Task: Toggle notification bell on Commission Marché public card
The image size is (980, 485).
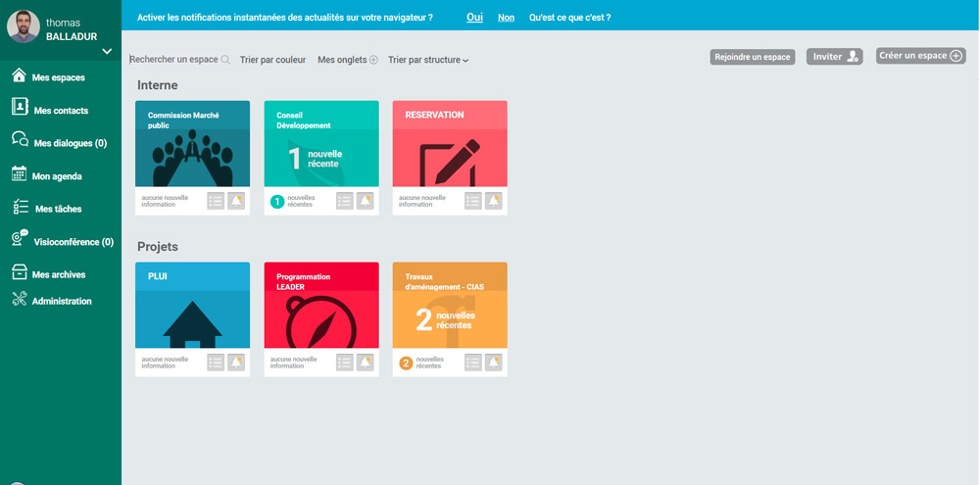Action: 236,201
